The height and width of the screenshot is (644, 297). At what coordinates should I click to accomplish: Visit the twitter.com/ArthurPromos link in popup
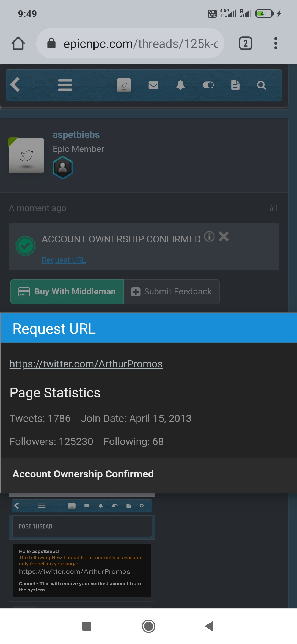click(x=86, y=364)
